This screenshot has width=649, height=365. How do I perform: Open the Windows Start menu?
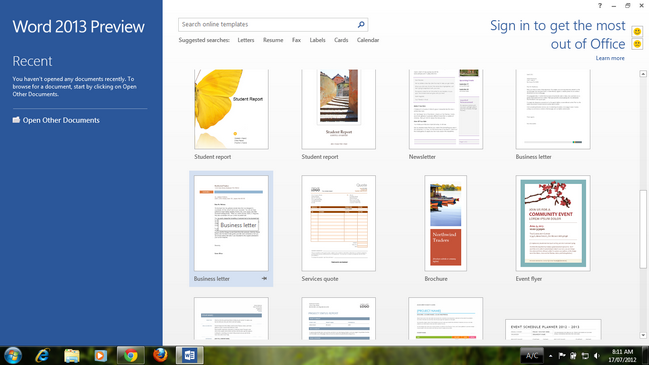pos(13,355)
